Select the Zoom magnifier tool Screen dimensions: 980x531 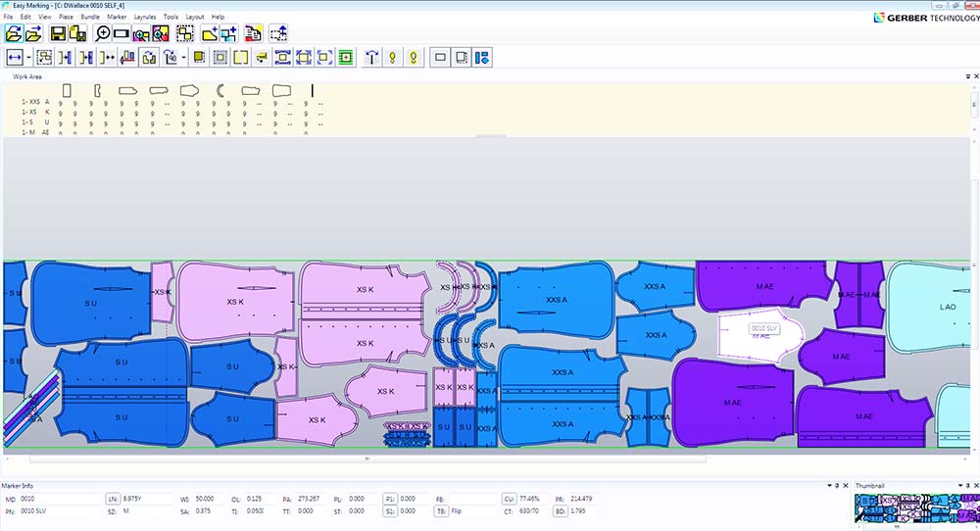tap(102, 33)
